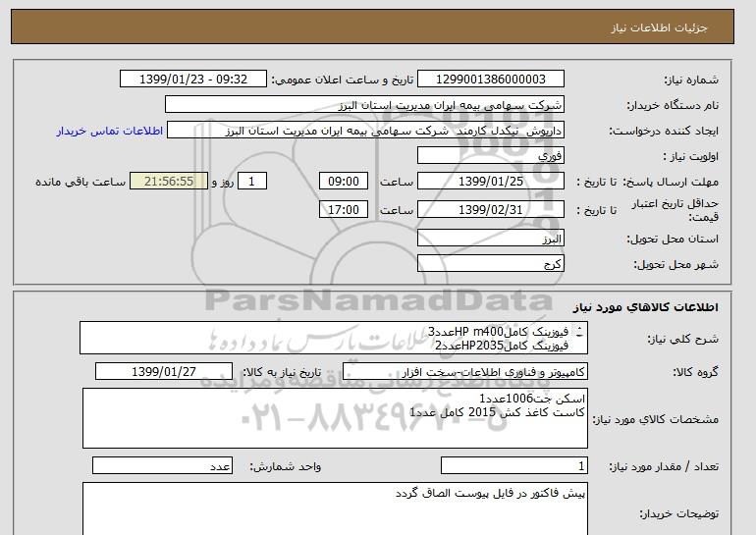Click the label حداقل تاریخ اعتبار قیمت
Image resolution: width=756 pixels, height=535 pixels.
pos(675,210)
